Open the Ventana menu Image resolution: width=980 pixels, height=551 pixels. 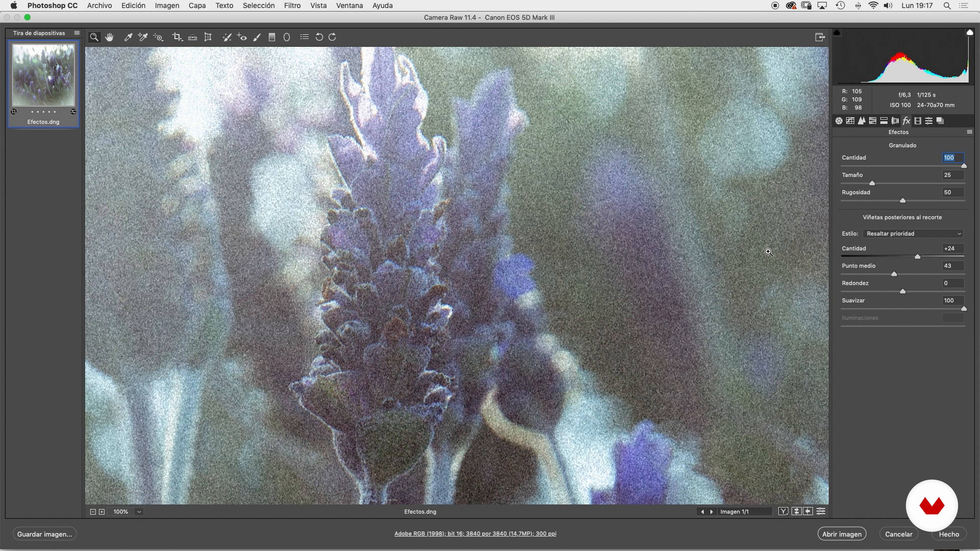tap(349, 6)
